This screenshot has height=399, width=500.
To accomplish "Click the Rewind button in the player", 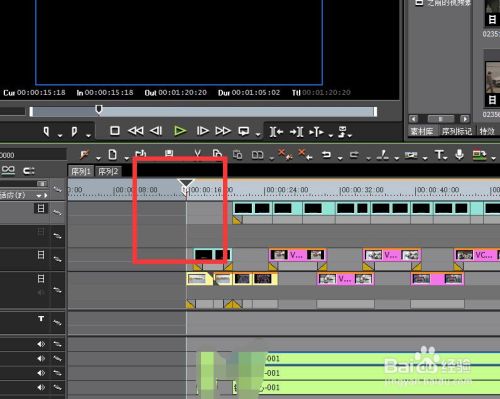I will pyautogui.click(x=136, y=131).
